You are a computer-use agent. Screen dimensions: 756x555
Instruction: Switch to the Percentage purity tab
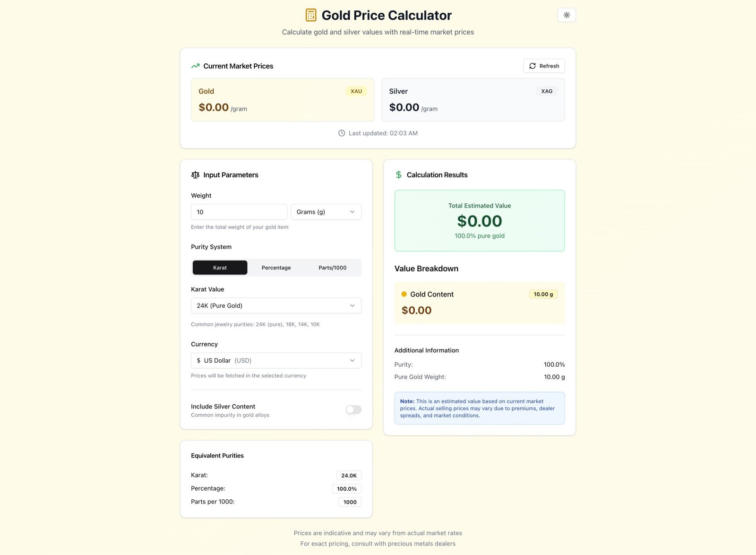(x=276, y=268)
